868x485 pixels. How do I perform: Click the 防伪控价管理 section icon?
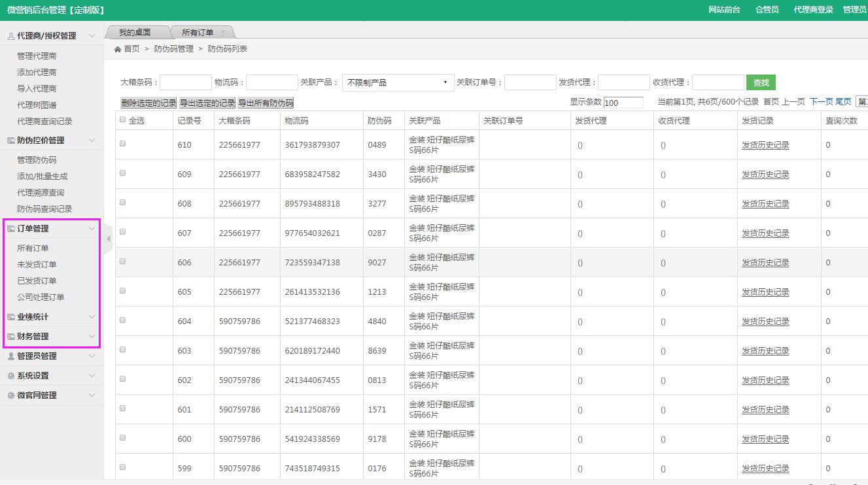(11, 141)
